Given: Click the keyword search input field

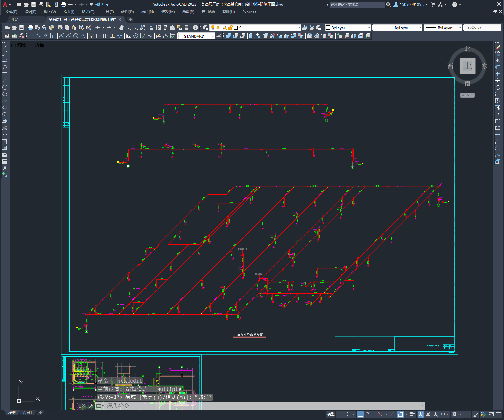Looking at the screenshot, I should [357, 4].
